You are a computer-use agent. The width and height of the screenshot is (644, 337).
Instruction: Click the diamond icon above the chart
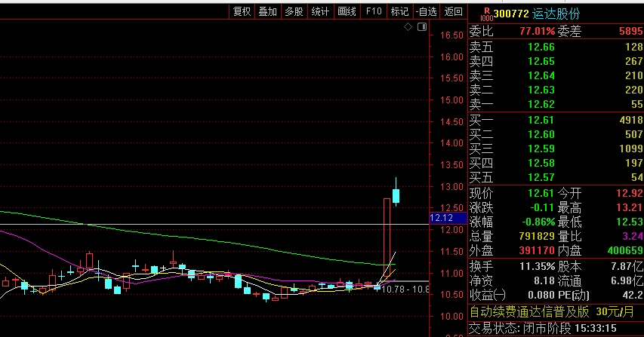[x=408, y=27]
